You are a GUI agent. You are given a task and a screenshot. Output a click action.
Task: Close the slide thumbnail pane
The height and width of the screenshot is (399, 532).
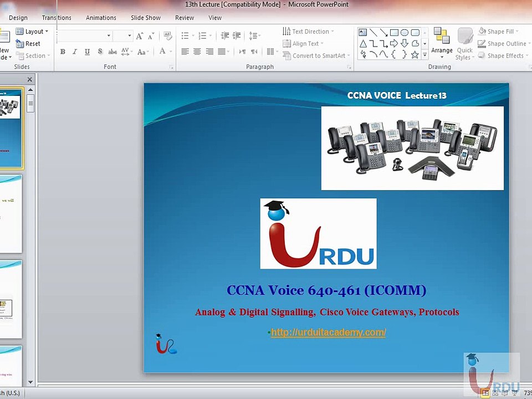tap(29, 79)
